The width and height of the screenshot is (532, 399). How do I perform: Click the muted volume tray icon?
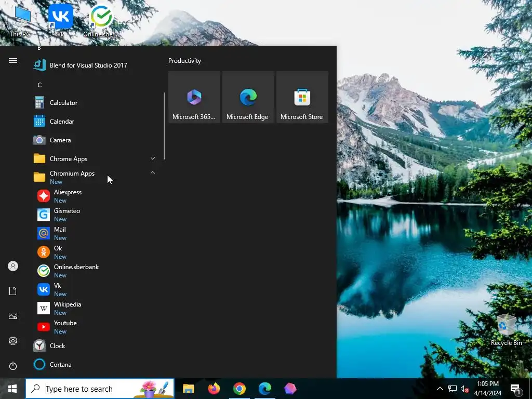pos(464,389)
